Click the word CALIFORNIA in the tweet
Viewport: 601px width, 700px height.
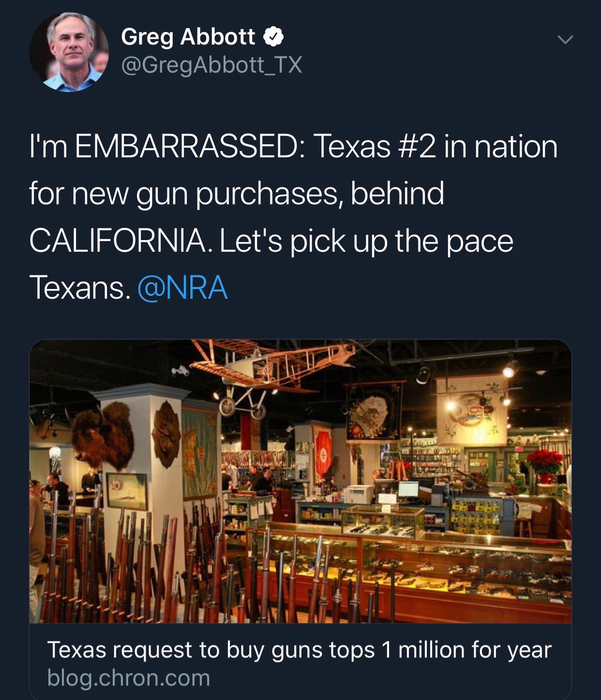pos(117,241)
